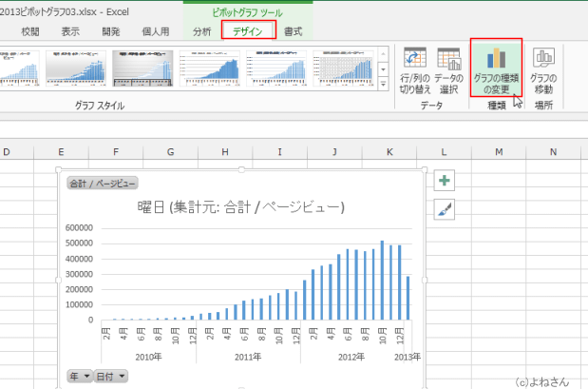Image resolution: width=588 pixels, height=389 pixels.
Task: Select column header M
Action: (499, 152)
